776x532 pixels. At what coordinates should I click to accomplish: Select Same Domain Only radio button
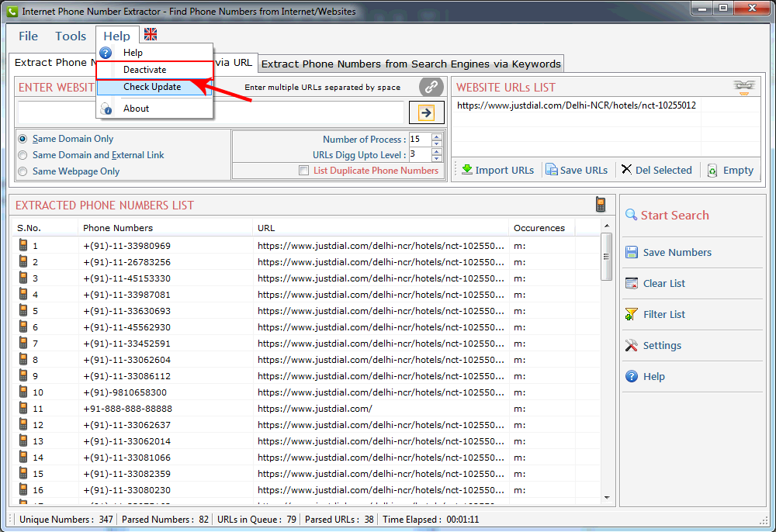point(23,139)
